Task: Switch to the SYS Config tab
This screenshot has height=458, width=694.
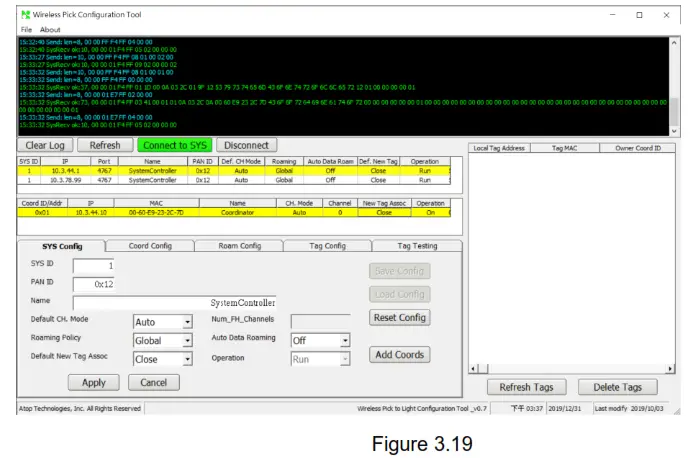Action: pyautogui.click(x=62, y=246)
